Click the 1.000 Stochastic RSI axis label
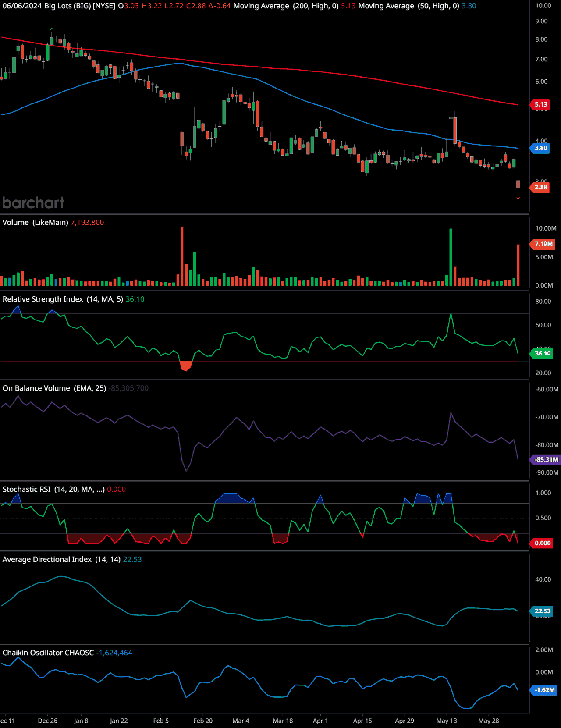Viewport: 561px width, 728px height. 543,493
